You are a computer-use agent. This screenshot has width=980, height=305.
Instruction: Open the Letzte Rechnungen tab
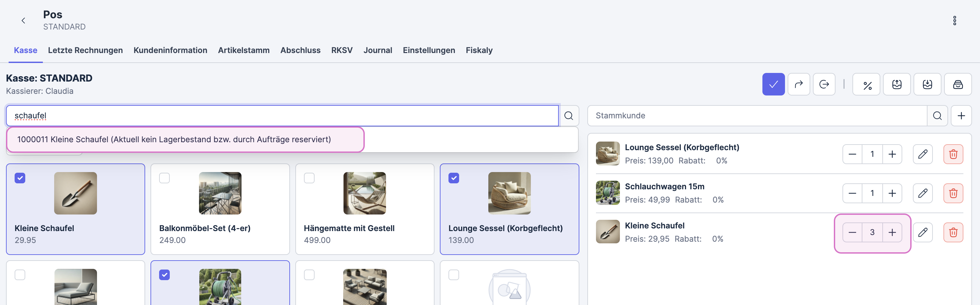click(85, 50)
